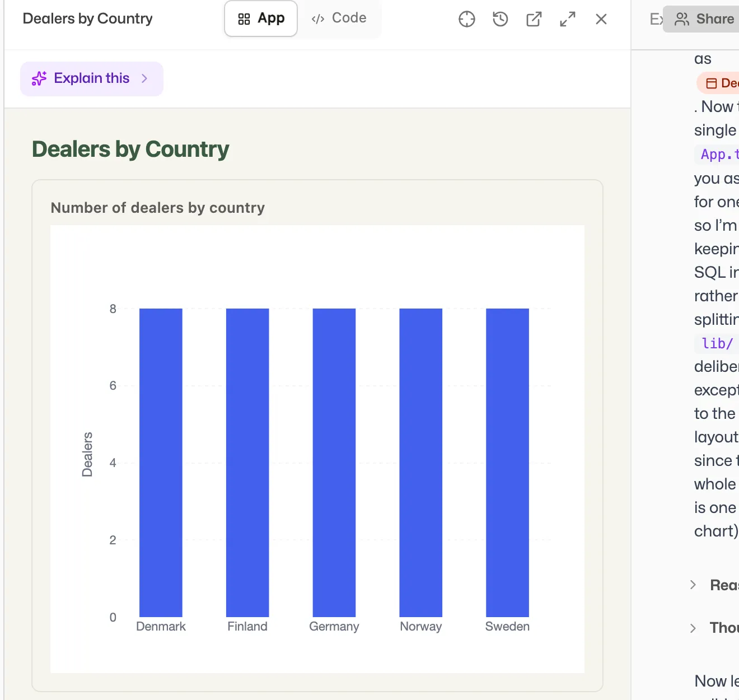The width and height of the screenshot is (739, 700).
Task: Click the crosshair target icon in header
Action: pyautogui.click(x=467, y=19)
